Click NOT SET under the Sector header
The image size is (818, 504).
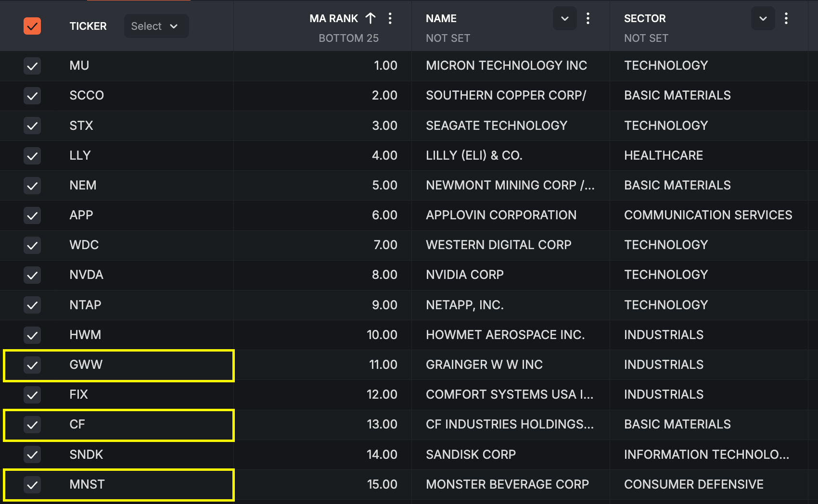[646, 38]
